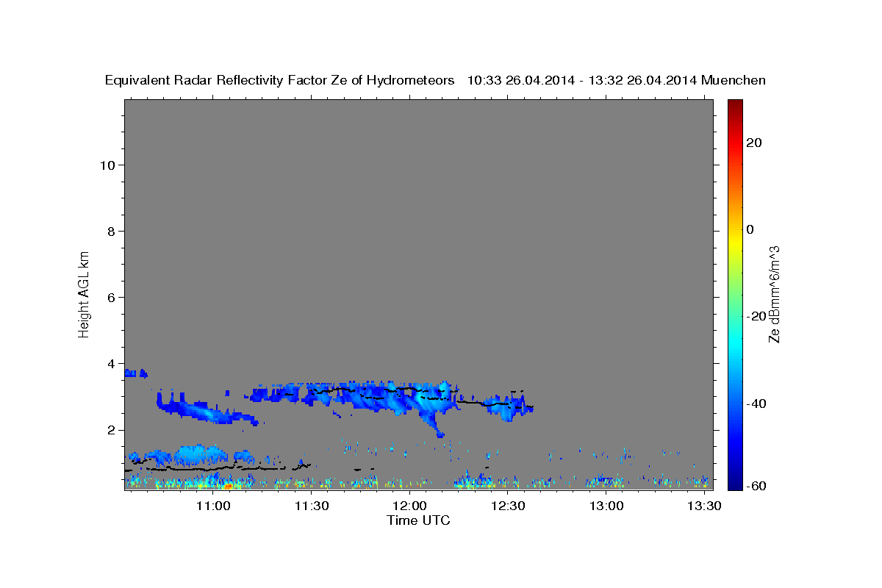Viewport: 882px width, 588px height.
Task: Click the colorbar value label 20
Action: (754, 143)
